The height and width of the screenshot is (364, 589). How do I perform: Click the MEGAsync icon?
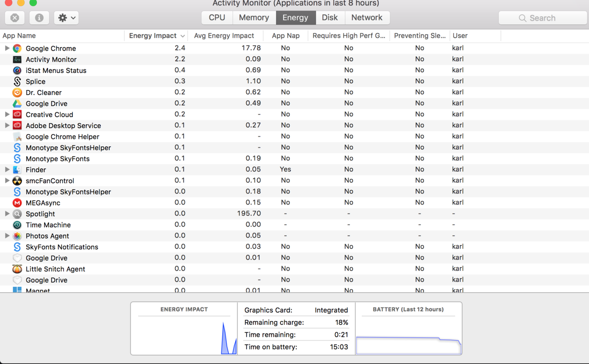[17, 203]
